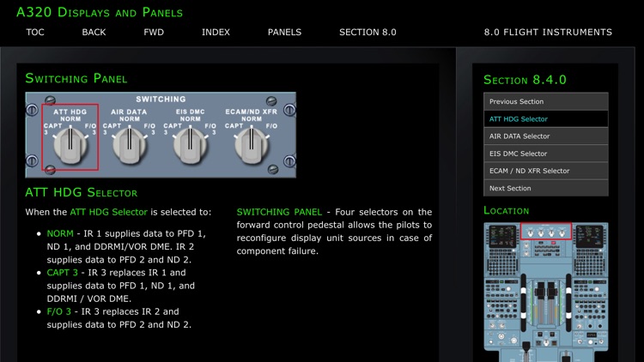
Task: Click the 'Section 8.4.0' heading
Action: click(525, 80)
